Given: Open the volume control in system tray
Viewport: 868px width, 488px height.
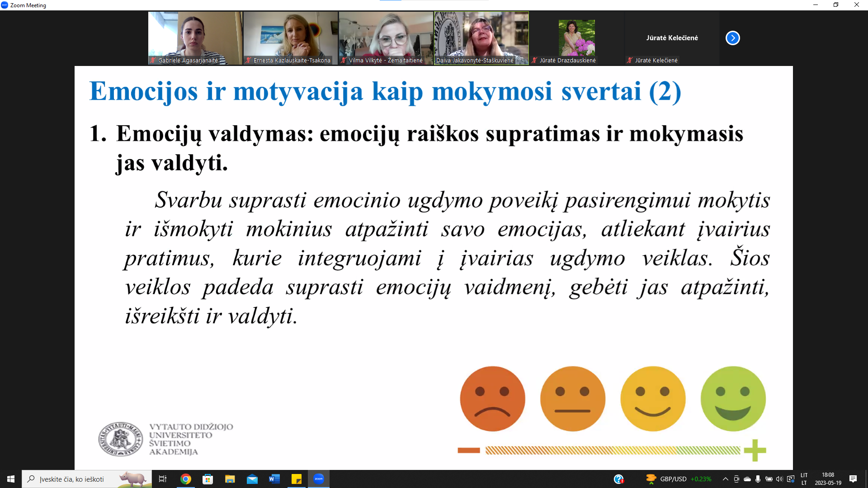Looking at the screenshot, I should (779, 479).
